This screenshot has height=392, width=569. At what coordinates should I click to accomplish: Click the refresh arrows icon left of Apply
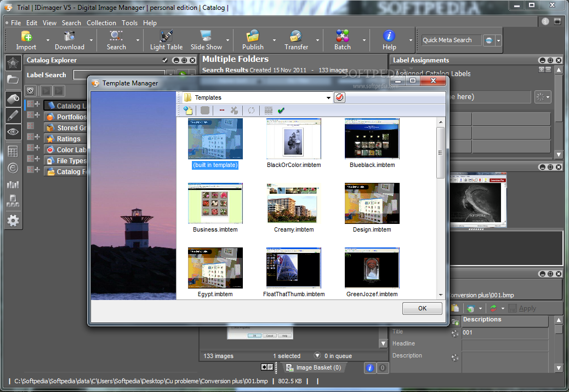[493, 308]
